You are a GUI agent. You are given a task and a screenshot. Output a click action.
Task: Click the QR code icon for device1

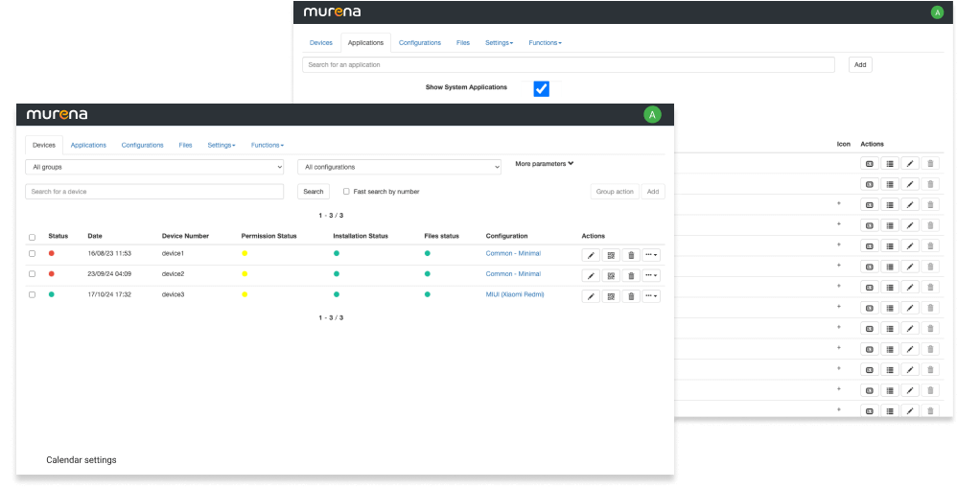611,255
